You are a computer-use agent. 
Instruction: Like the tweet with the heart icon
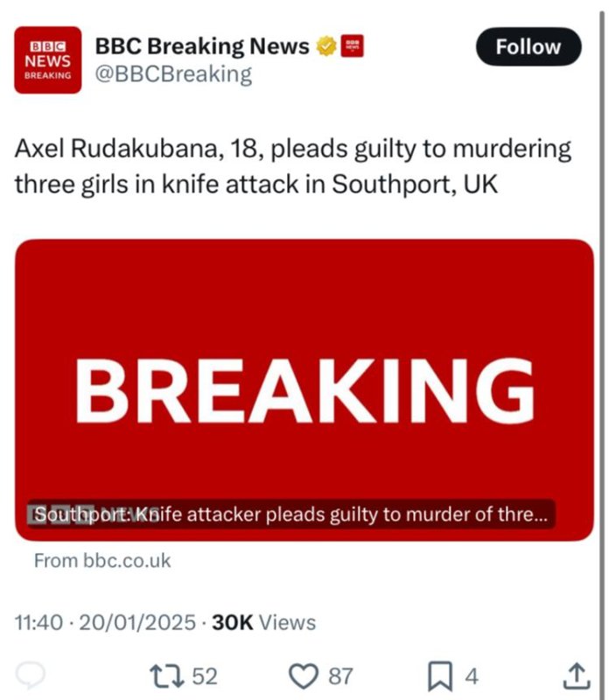pyautogui.click(x=304, y=675)
